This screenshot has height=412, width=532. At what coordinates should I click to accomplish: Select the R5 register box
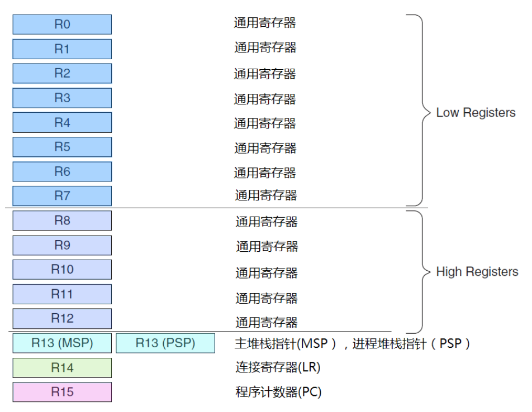pyautogui.click(x=62, y=147)
